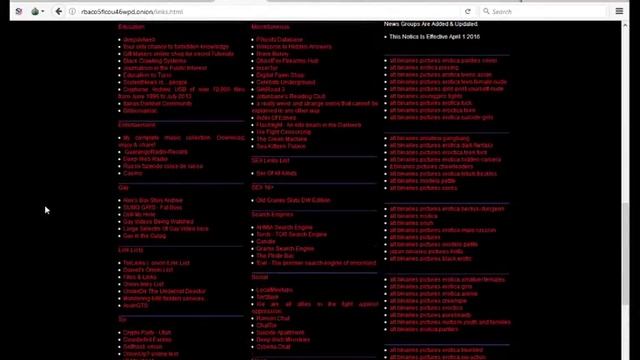Open Old Games Stats DW Edition link
The height and width of the screenshot is (360, 640).
pos(293,200)
